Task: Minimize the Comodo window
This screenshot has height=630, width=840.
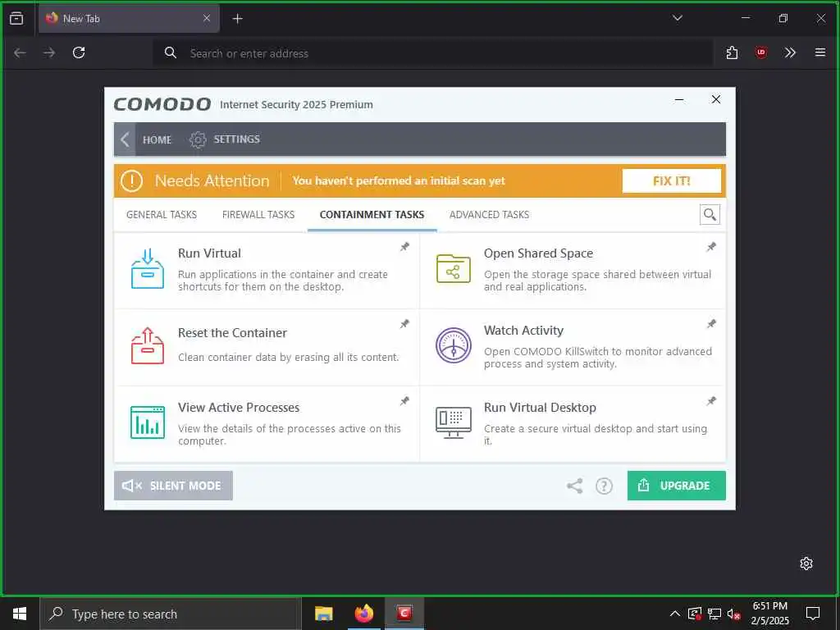Action: click(678, 99)
